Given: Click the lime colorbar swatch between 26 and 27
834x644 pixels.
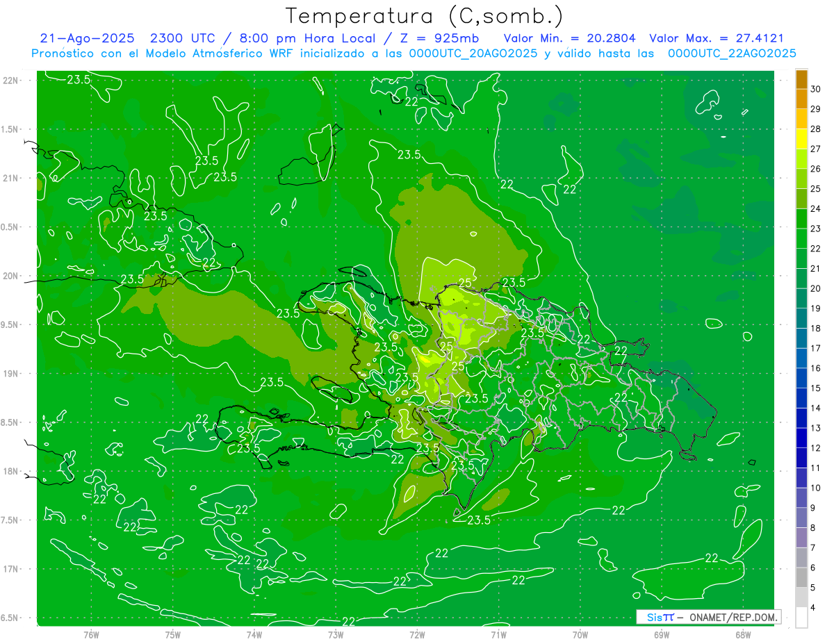Looking at the screenshot, I should pyautogui.click(x=801, y=159).
